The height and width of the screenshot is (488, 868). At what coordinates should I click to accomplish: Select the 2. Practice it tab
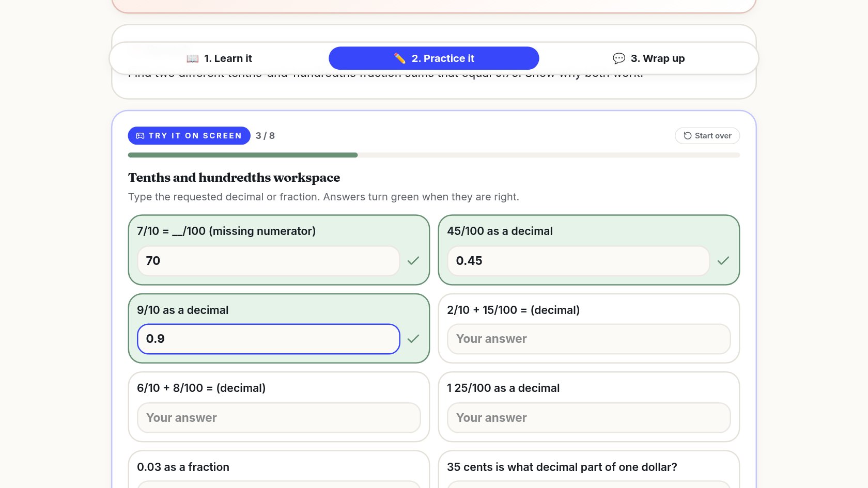pos(434,58)
